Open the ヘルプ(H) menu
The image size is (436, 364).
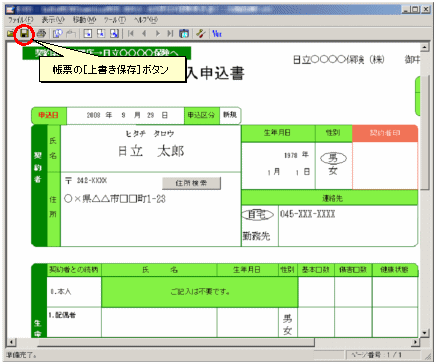[x=146, y=20]
